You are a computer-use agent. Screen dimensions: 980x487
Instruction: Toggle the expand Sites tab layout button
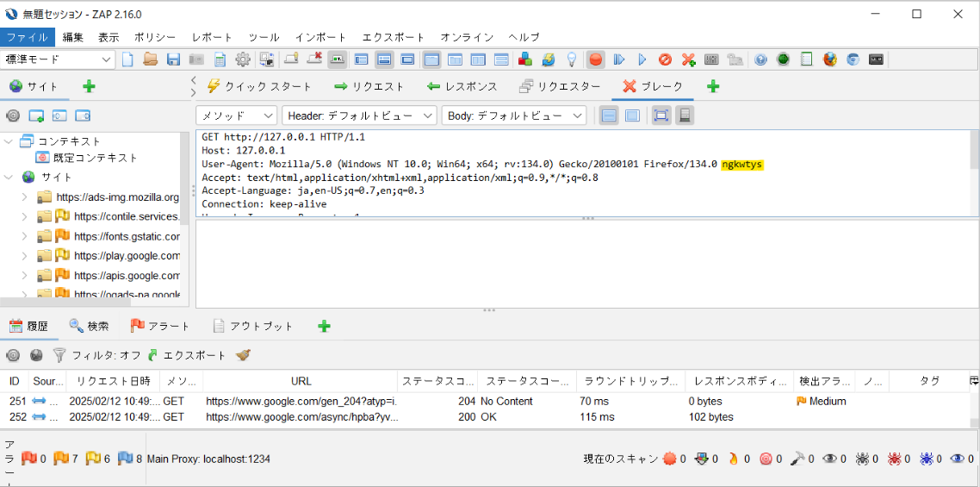point(361,59)
